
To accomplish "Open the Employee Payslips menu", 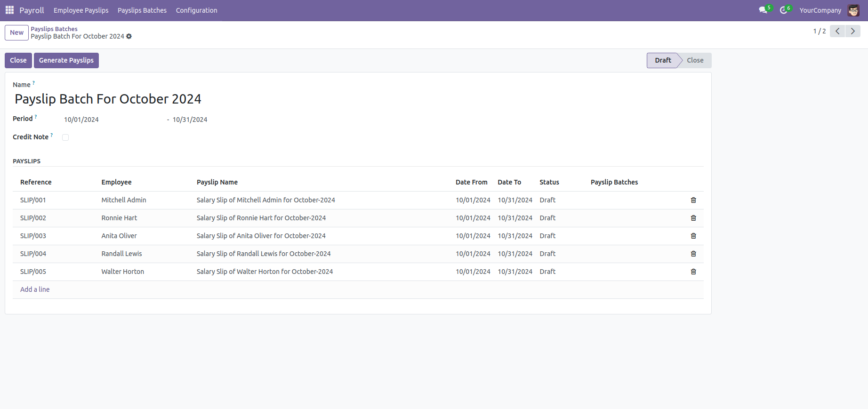I will coord(81,10).
